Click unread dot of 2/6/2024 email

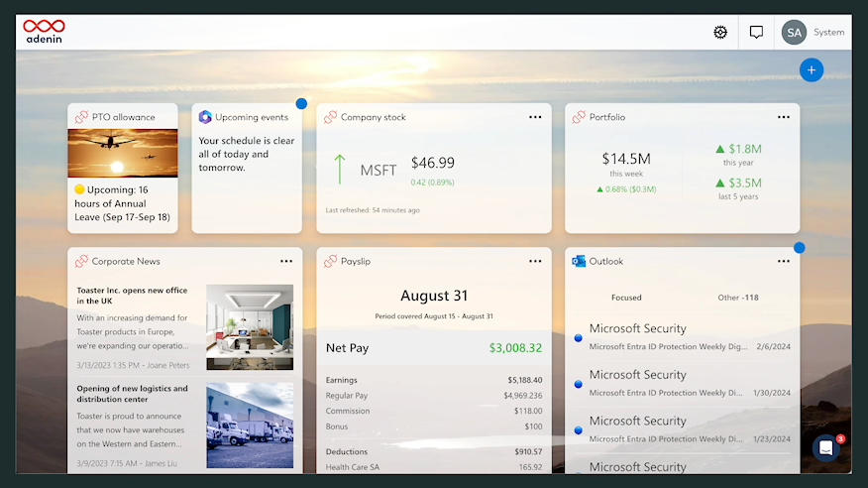[578, 338]
